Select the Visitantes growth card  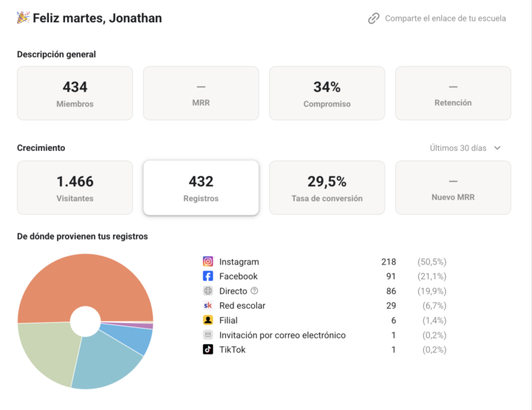coord(75,188)
